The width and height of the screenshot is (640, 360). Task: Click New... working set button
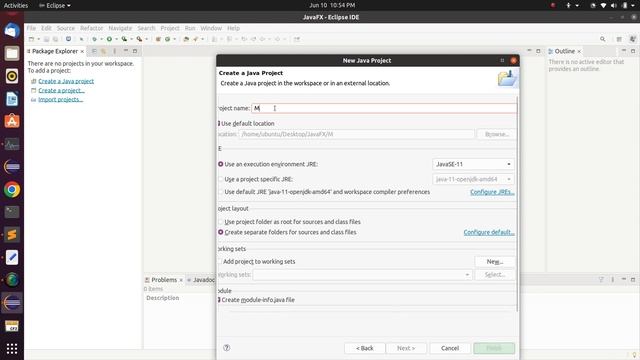[x=495, y=262]
